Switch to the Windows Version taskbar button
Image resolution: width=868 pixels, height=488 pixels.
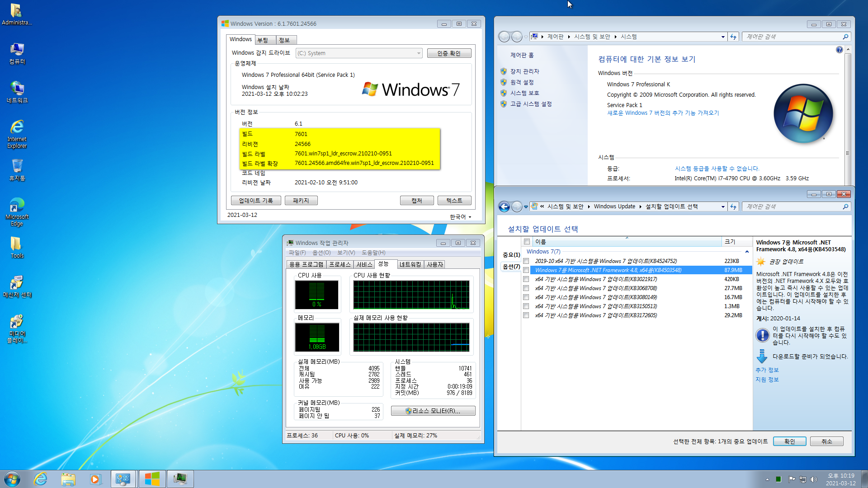click(152, 479)
